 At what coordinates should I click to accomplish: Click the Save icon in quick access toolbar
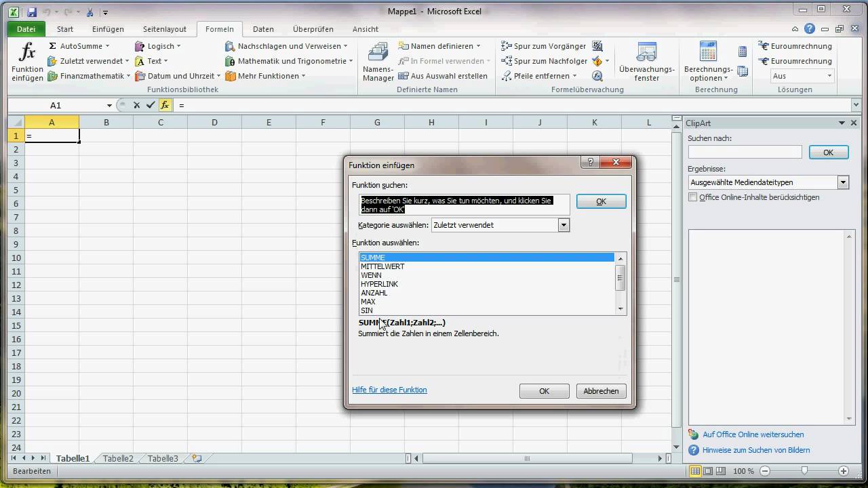(32, 12)
